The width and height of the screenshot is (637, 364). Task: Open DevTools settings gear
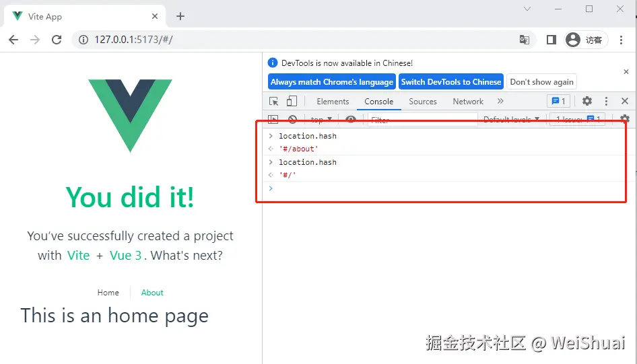pos(587,101)
